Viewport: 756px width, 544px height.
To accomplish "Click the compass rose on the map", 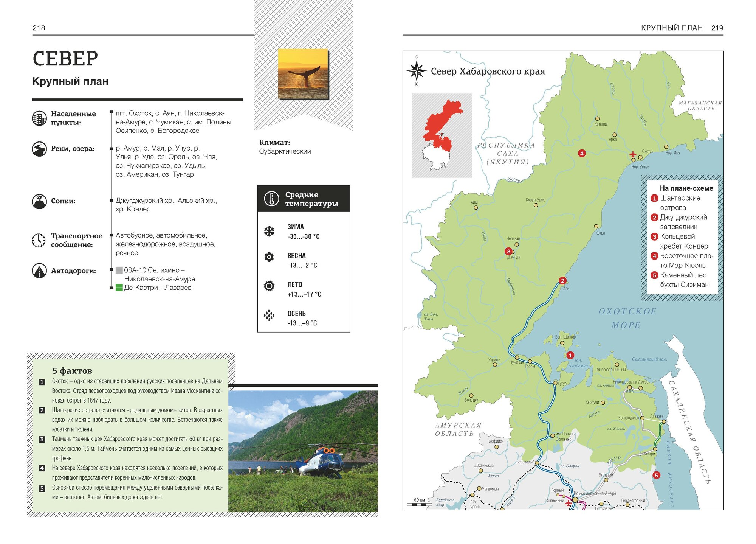I will 416,71.
